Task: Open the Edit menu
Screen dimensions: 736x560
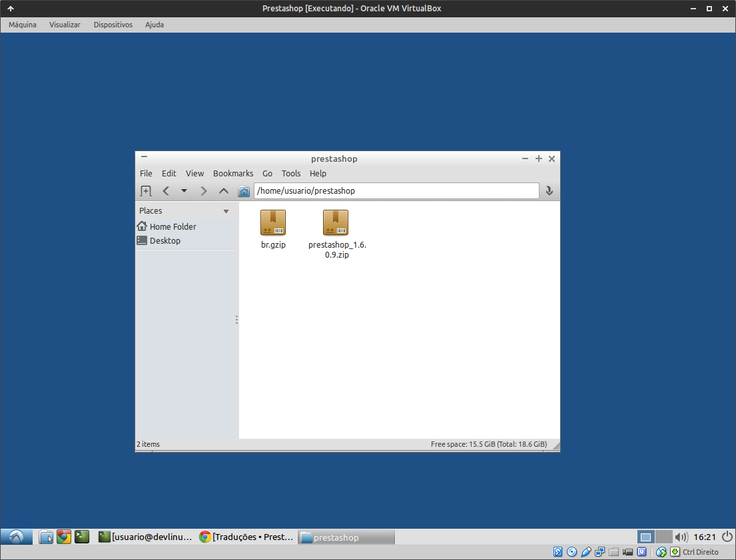Action: pyautogui.click(x=169, y=173)
